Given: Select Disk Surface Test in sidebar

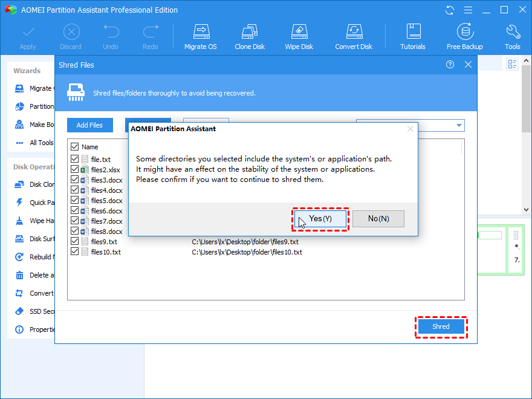Looking at the screenshot, I should (34, 239).
